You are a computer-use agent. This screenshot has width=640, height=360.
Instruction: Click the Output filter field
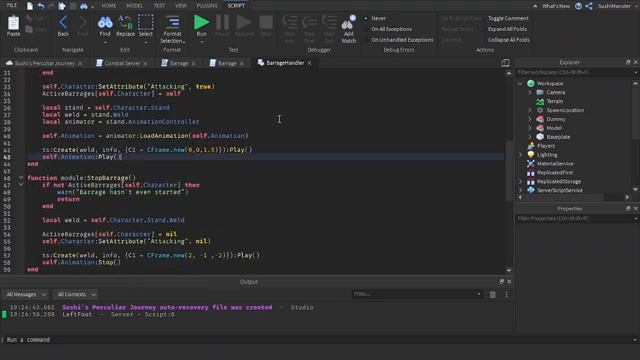point(417,294)
